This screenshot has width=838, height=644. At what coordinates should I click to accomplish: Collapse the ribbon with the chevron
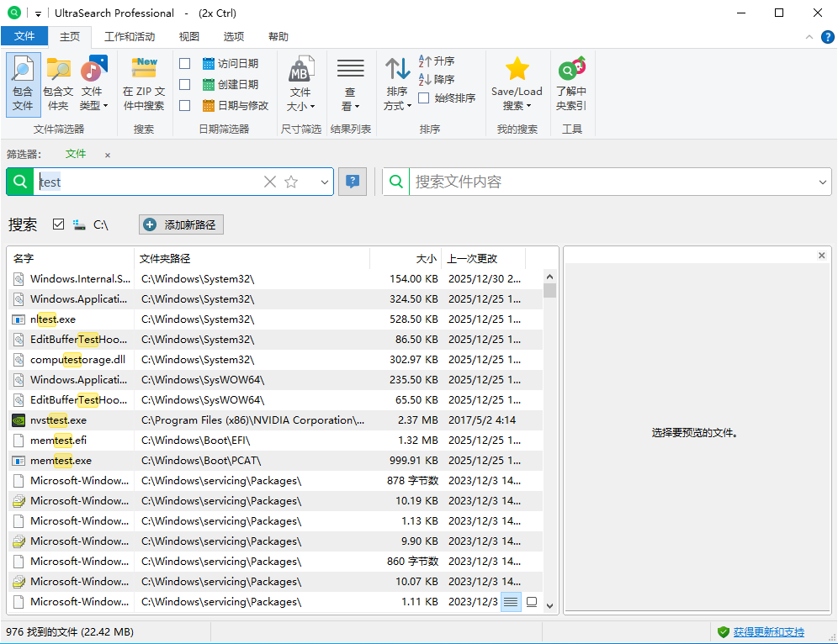tap(809, 37)
